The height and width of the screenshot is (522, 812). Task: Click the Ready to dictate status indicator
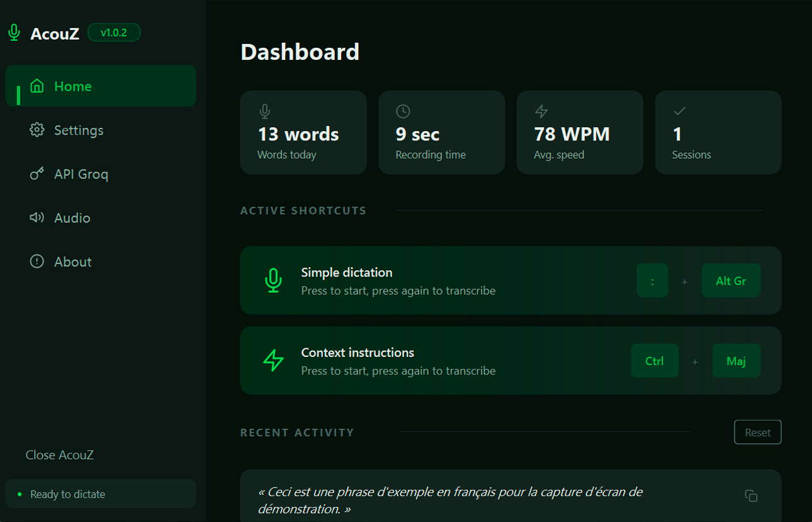click(62, 494)
